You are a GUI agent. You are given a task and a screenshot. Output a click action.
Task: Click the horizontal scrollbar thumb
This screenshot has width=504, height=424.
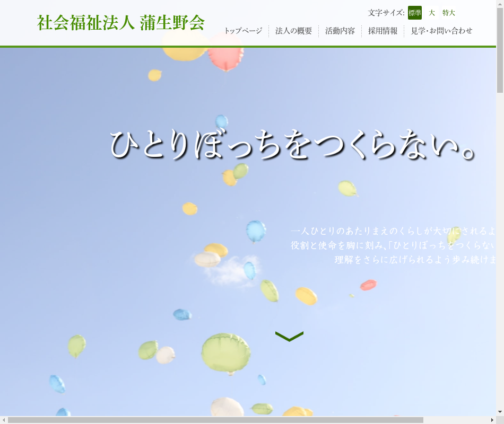(x=215, y=420)
